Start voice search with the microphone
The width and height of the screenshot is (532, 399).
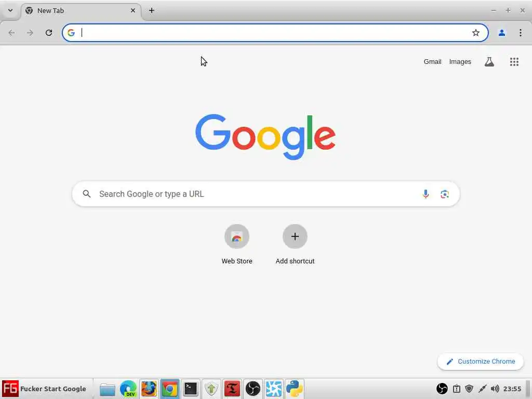[x=425, y=194]
